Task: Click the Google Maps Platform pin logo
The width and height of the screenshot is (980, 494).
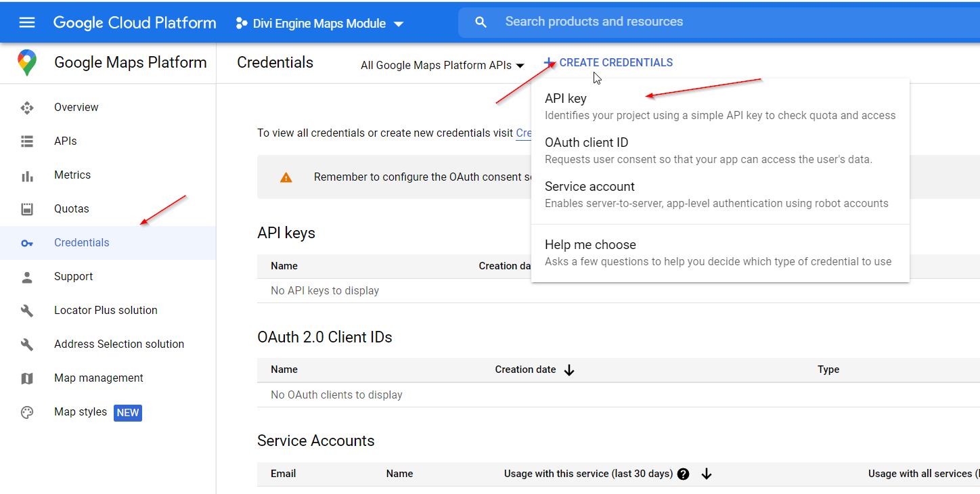Action: tap(27, 63)
